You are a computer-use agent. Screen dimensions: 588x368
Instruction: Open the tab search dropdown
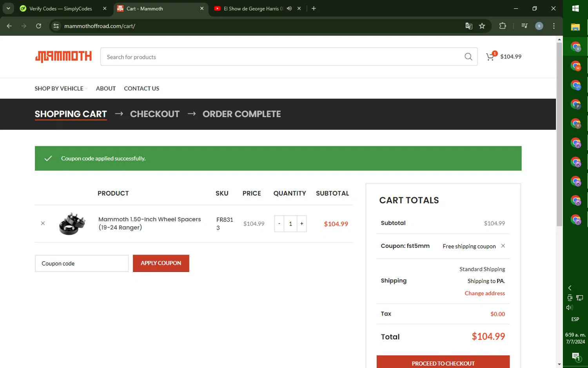tap(8, 8)
